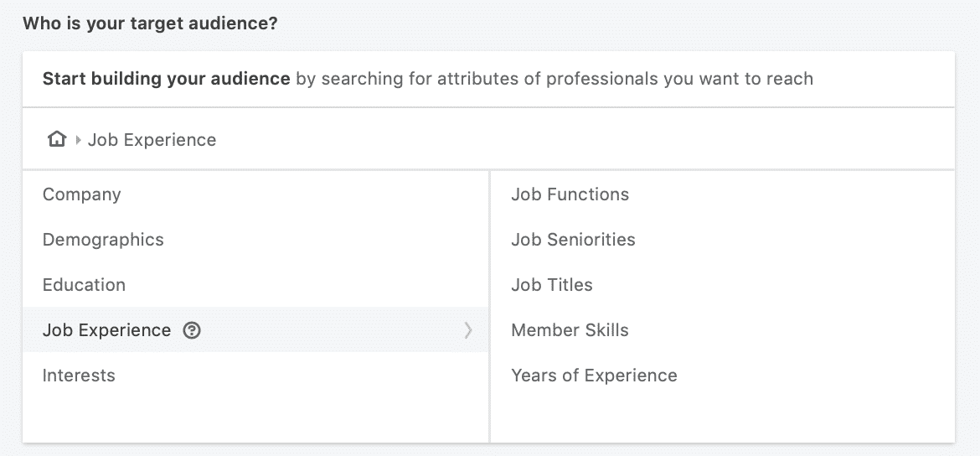This screenshot has height=456, width=980.
Task: Open the Company attribute category
Action: click(255, 194)
